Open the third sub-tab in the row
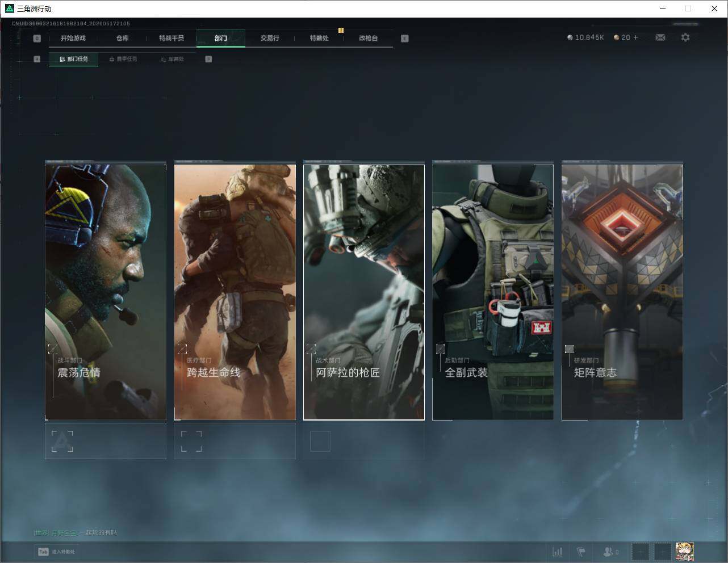 click(172, 59)
